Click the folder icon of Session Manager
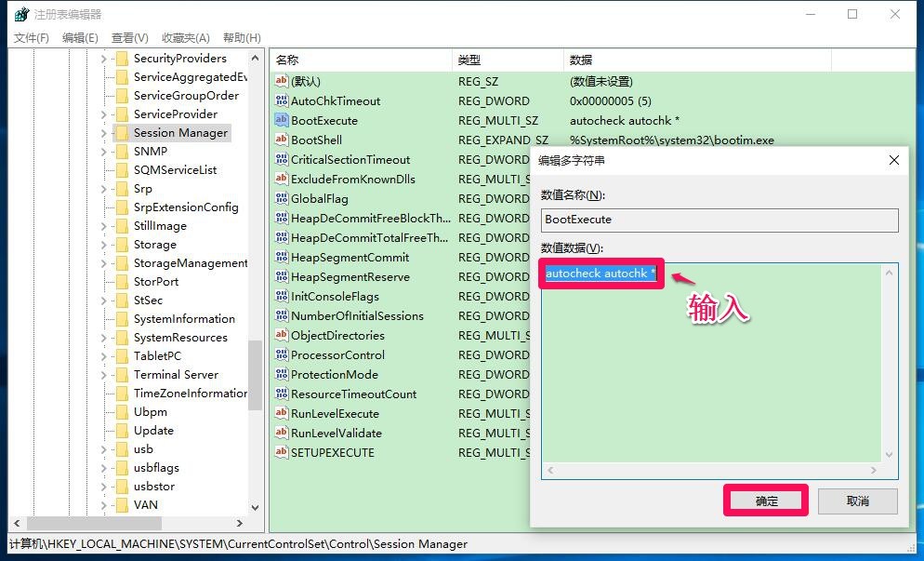 pos(124,132)
